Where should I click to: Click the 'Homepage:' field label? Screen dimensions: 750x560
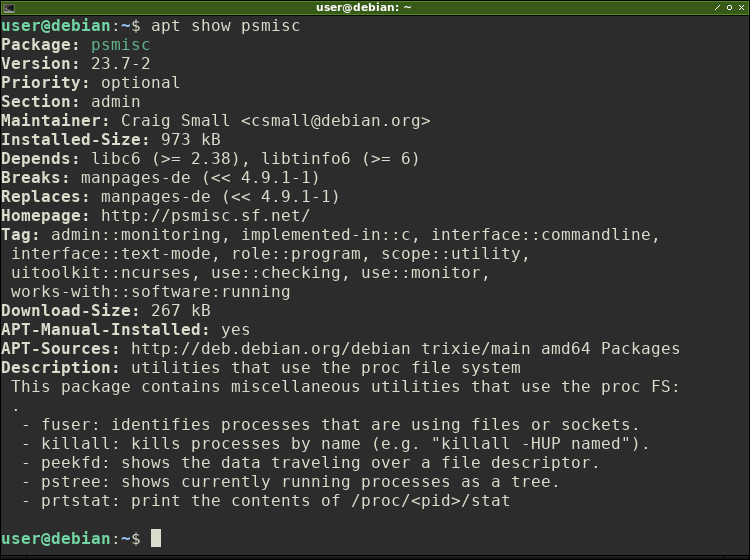click(x=45, y=216)
